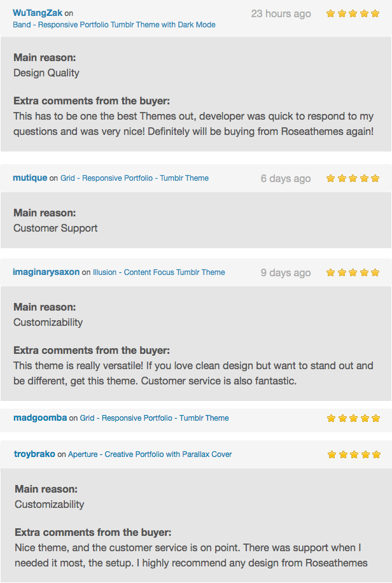Open Aperture - Creative Portfolio with Parallax Cover link
The height and width of the screenshot is (583, 392).
tap(150, 454)
